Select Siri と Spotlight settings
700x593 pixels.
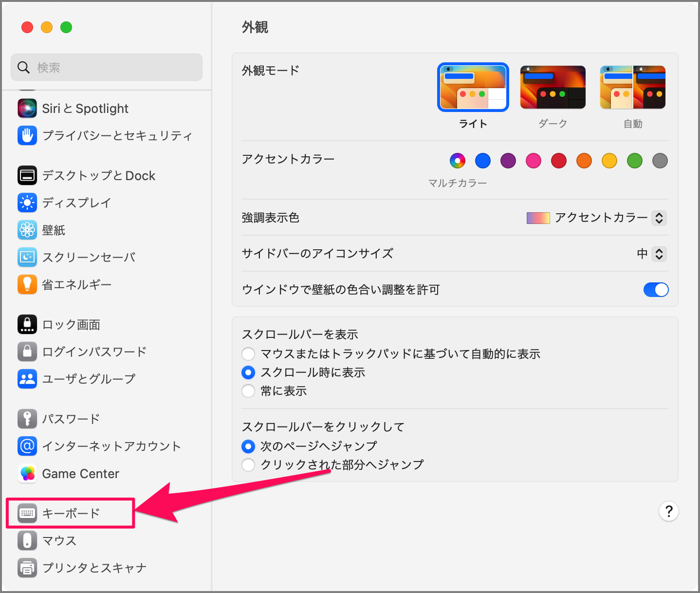pos(85,108)
